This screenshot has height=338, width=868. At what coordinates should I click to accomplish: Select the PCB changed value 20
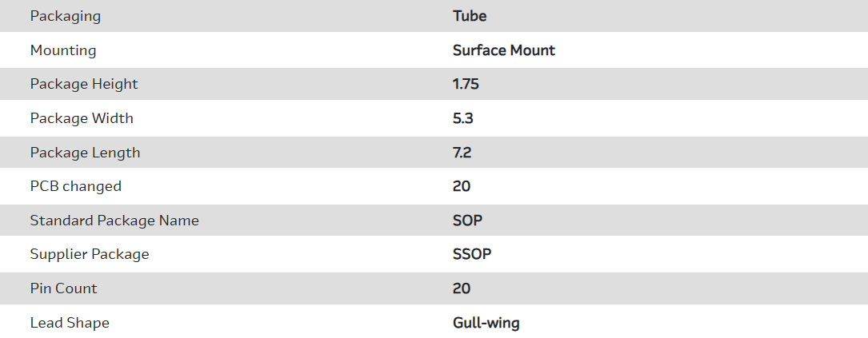(462, 186)
